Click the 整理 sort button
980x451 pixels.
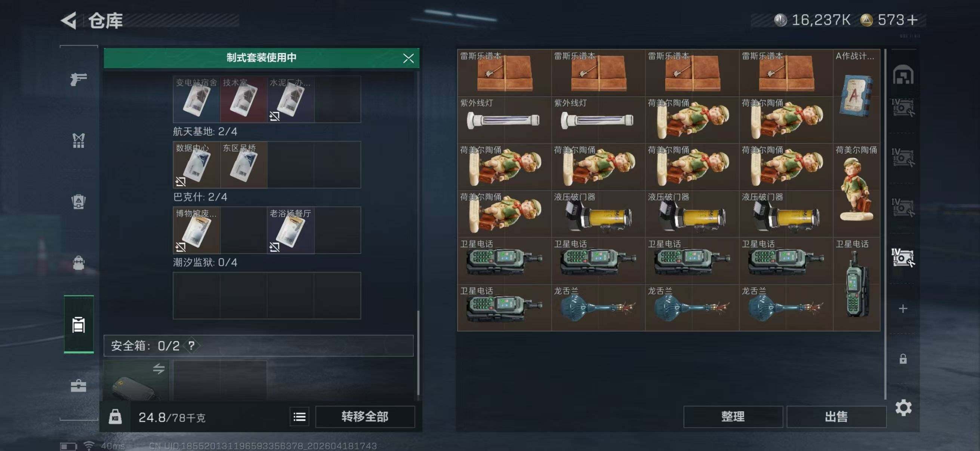point(733,417)
